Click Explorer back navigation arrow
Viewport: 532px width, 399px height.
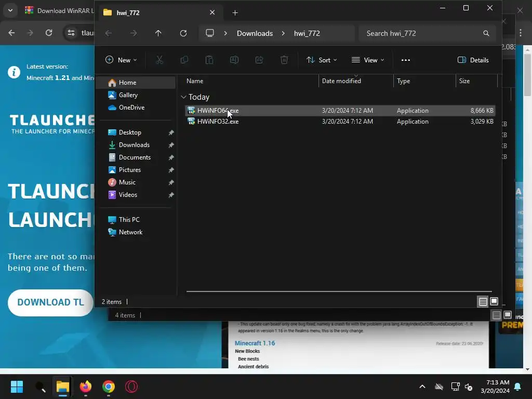point(109,33)
